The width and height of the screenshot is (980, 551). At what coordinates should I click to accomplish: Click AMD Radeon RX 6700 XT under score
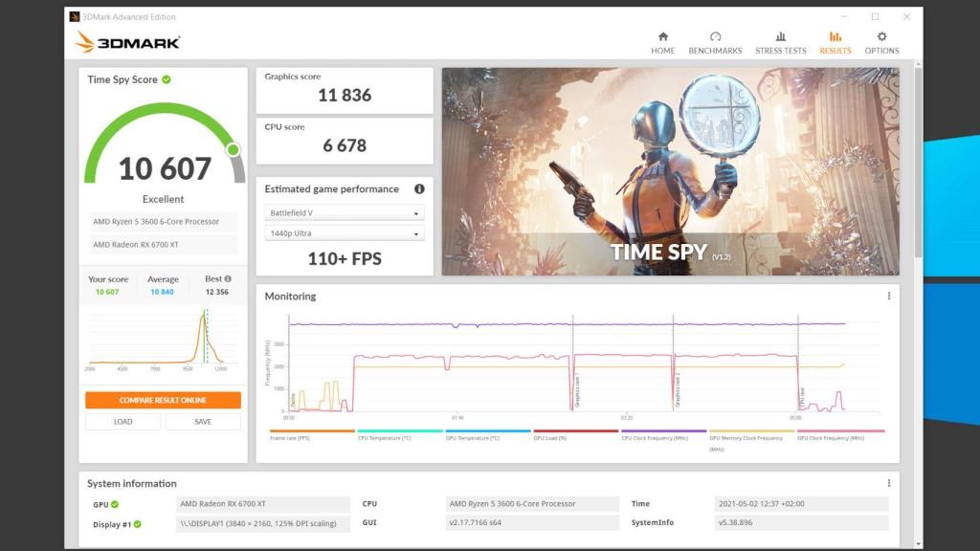point(162,244)
